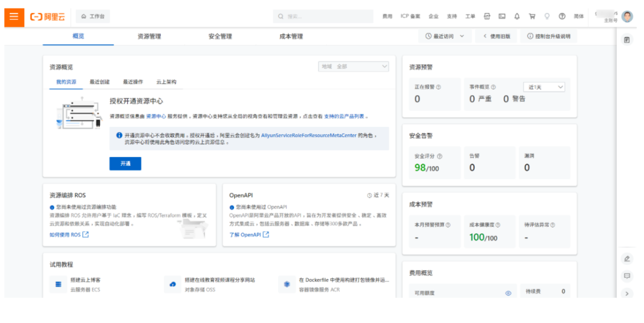Click the 使用旧版 button

(496, 36)
